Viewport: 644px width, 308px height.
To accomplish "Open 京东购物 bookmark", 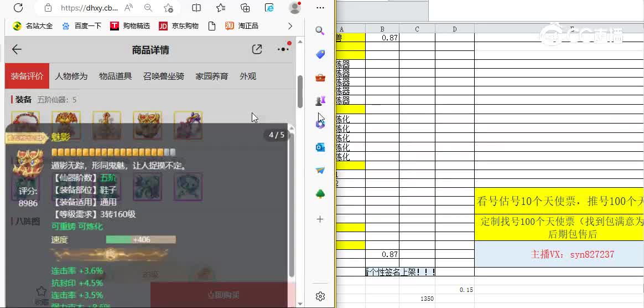I will click(x=179, y=26).
